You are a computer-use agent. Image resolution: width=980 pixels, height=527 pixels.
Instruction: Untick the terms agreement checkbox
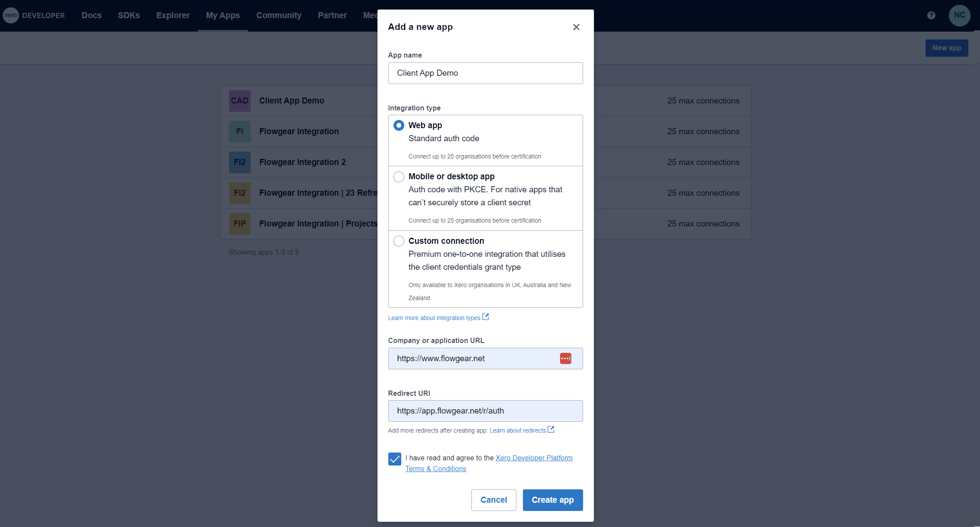[395, 459]
